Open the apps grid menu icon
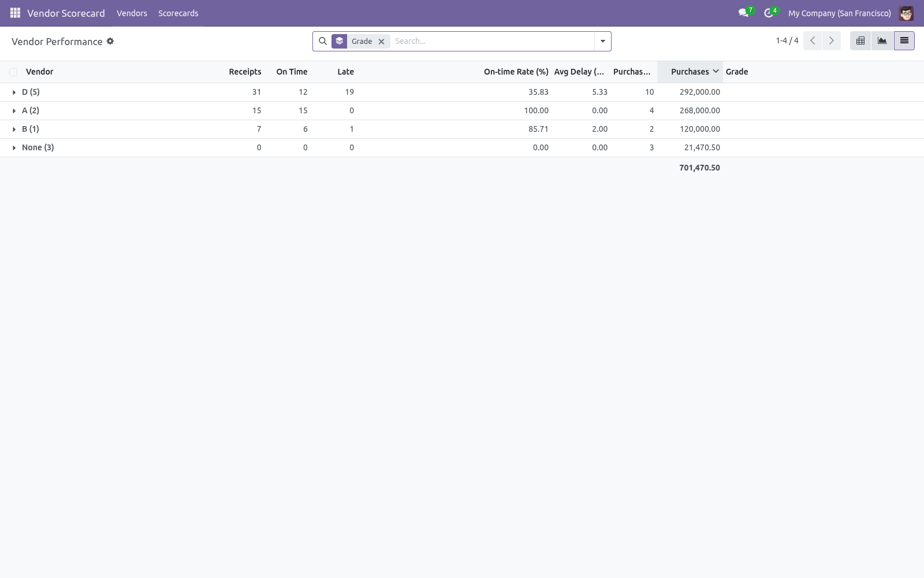924x578 pixels. click(16, 13)
